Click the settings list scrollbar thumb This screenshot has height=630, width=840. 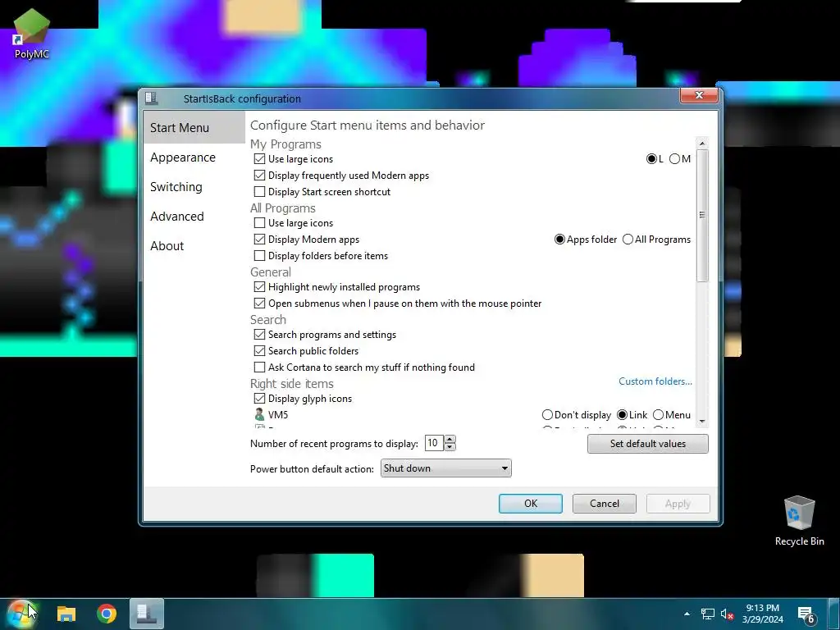click(x=702, y=215)
